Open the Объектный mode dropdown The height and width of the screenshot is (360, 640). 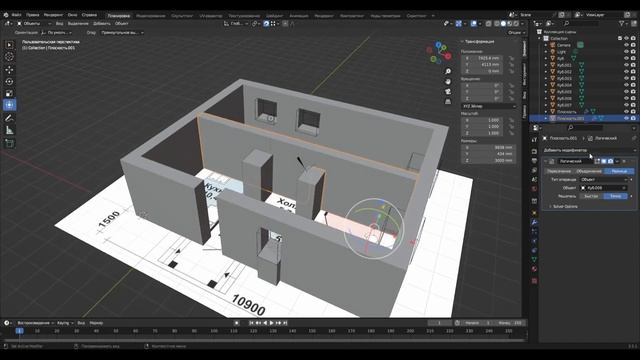click(x=33, y=24)
